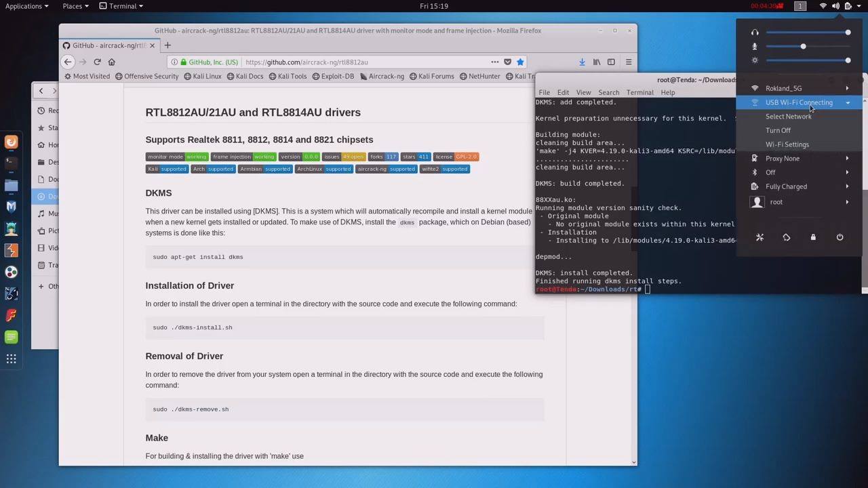Open terminal File menu
The image size is (868, 488).
545,92
